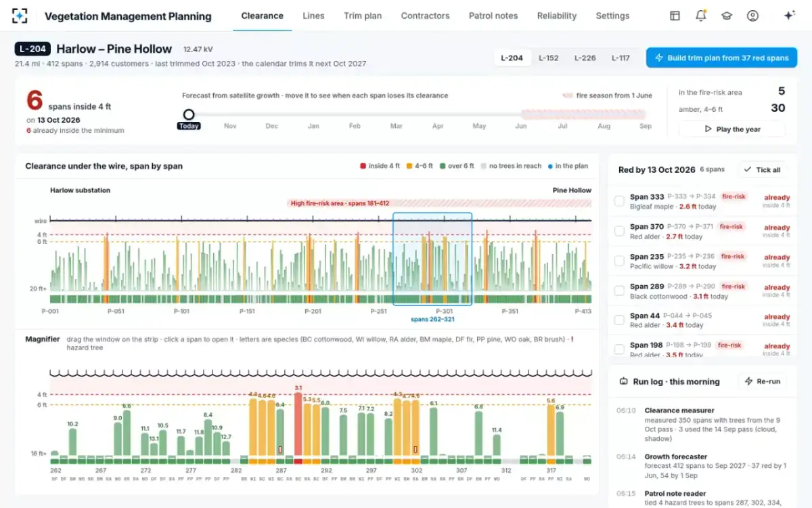Select line L-152
Screen dimensions: 812x508
click(x=549, y=58)
